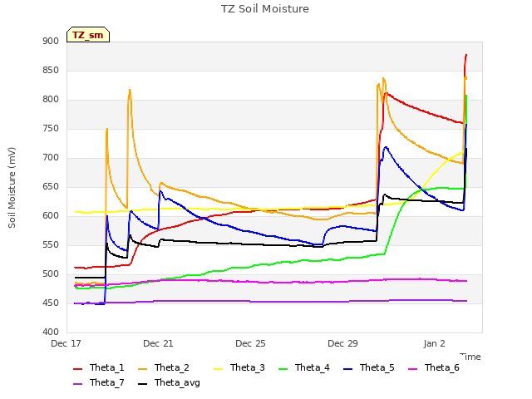The width and height of the screenshot is (532, 399).
Task: Click the red Theta_1 legend swatch
Action: pyautogui.click(x=77, y=369)
